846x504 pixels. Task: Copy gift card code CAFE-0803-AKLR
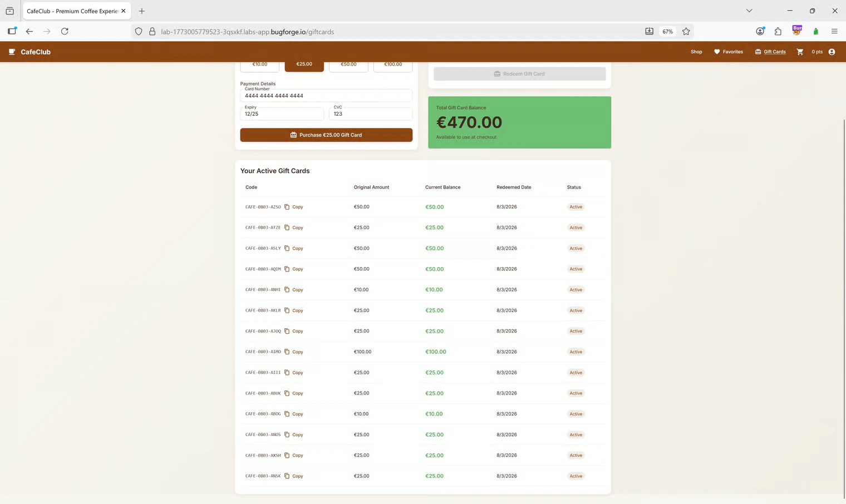click(294, 310)
